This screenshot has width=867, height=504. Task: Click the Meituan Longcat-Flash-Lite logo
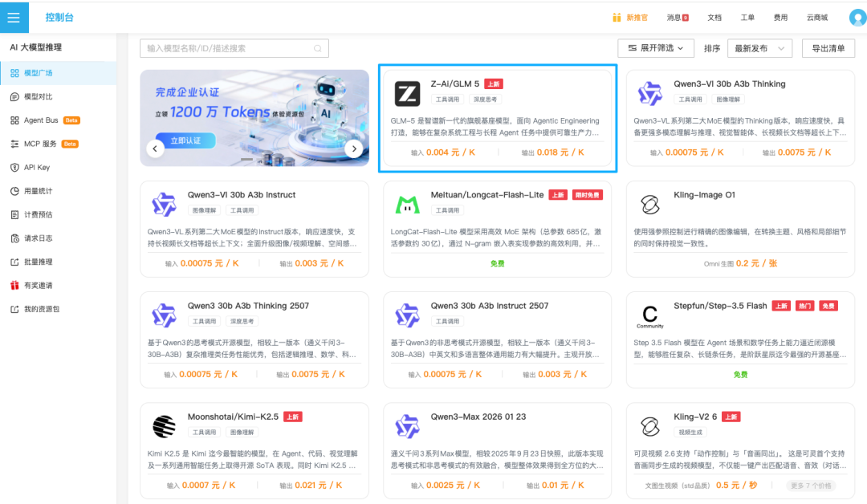pyautogui.click(x=408, y=205)
